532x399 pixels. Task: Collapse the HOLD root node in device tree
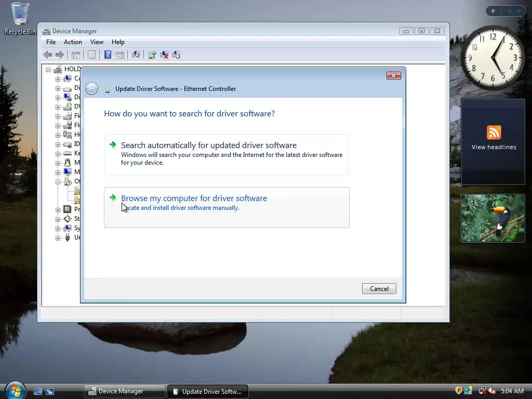click(48, 70)
